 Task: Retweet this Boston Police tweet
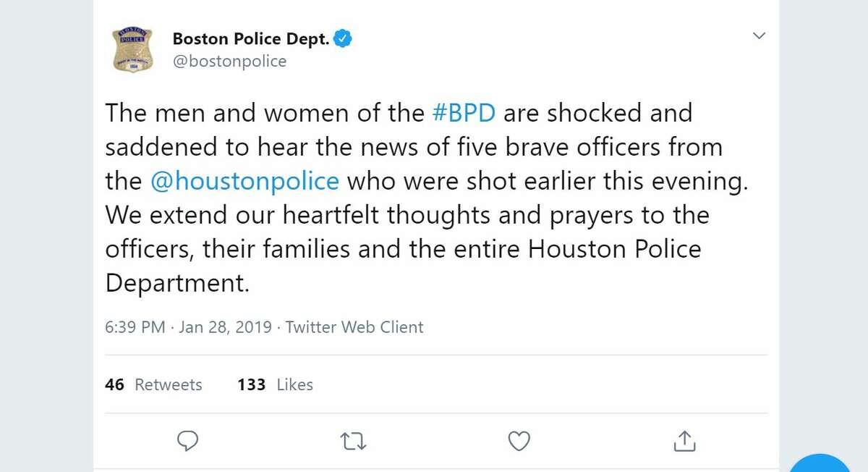tap(354, 441)
